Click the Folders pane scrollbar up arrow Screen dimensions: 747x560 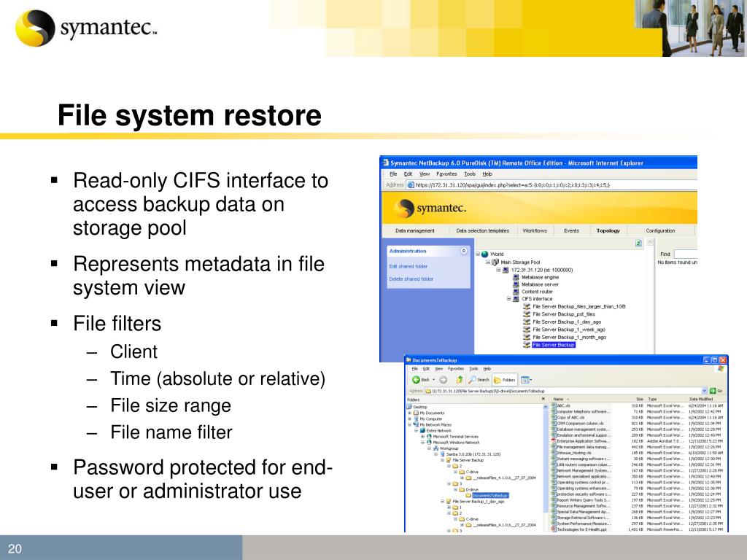(546, 406)
